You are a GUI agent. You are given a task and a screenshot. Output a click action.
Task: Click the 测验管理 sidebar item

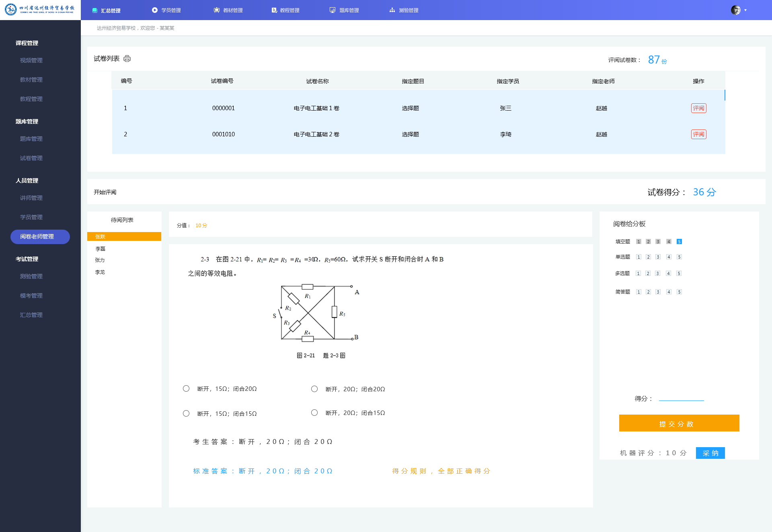(x=31, y=276)
